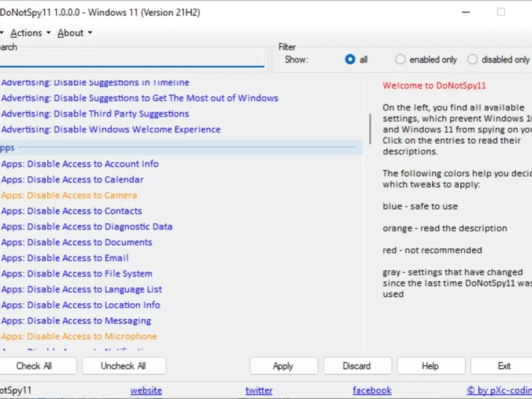Select "Apps: Disable Access to Email"
Screen dimensions: 532x399
click(65, 258)
